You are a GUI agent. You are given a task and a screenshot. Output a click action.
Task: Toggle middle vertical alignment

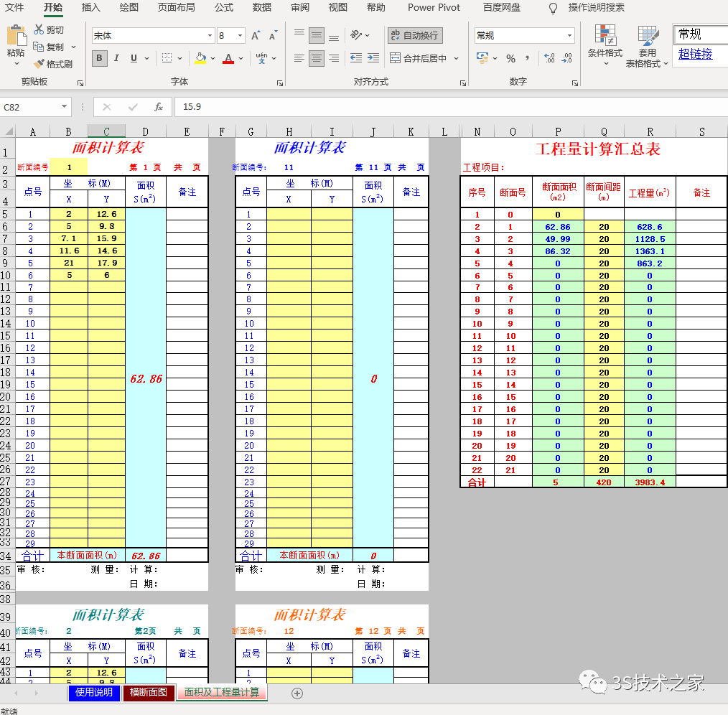pyautogui.click(x=317, y=35)
